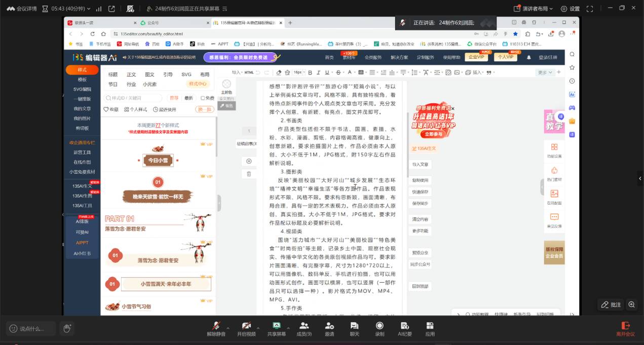Click the raise hand icon
The image size is (644, 345).
pyautogui.click(x=67, y=328)
